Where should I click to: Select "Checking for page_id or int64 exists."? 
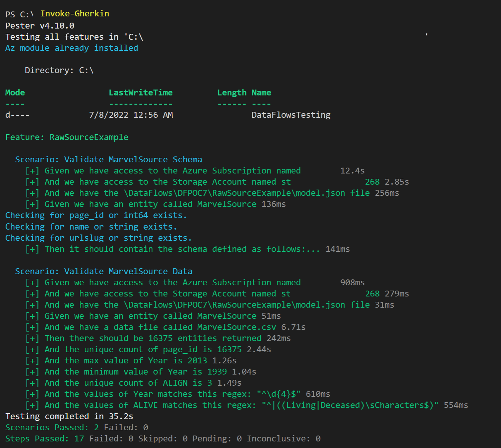coord(96,215)
